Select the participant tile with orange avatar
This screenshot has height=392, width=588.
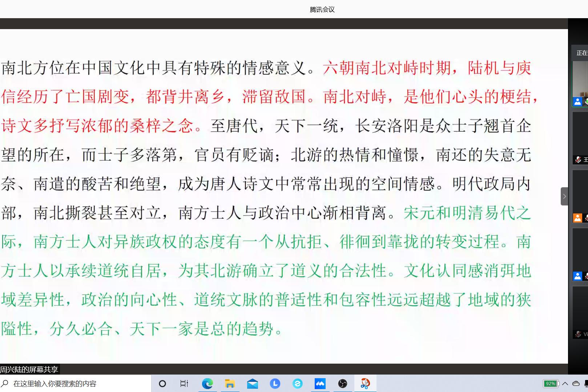pos(580,196)
